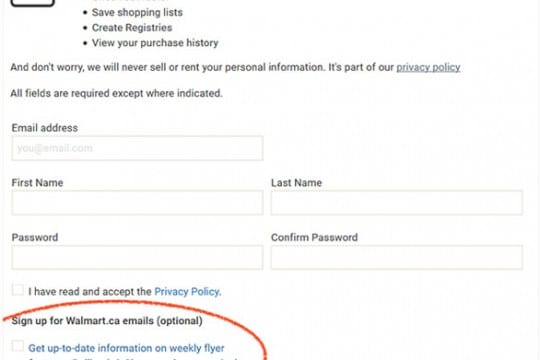This screenshot has width=540, height=360.
Task: Open the blue Privacy Policy link
Action: tap(188, 292)
